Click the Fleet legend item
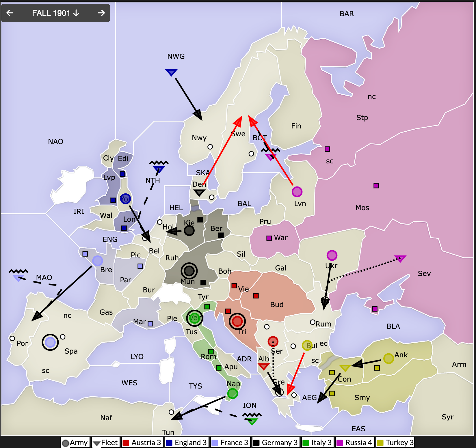Image resolution: width=476 pixels, height=448 pixels. (x=105, y=443)
